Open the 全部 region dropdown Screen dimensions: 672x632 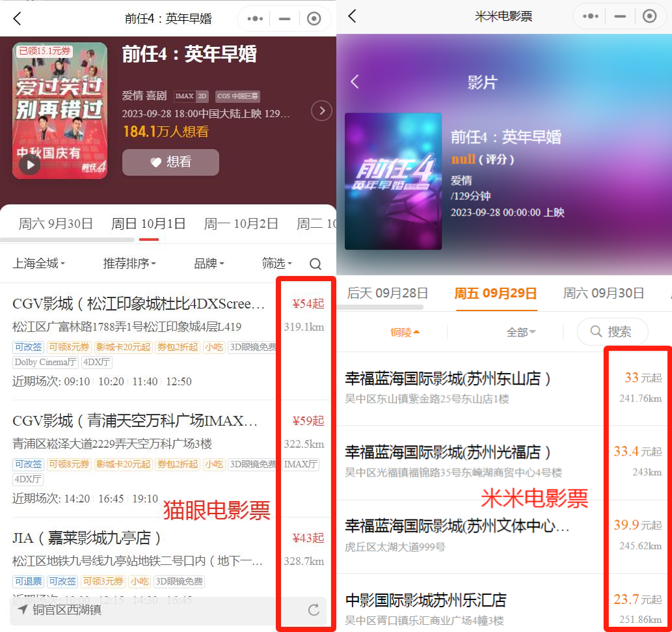521,332
